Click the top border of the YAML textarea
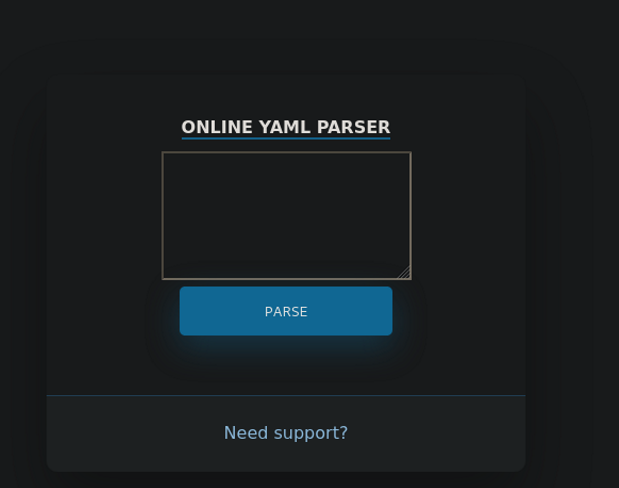The image size is (619, 488). pyautogui.click(x=287, y=152)
